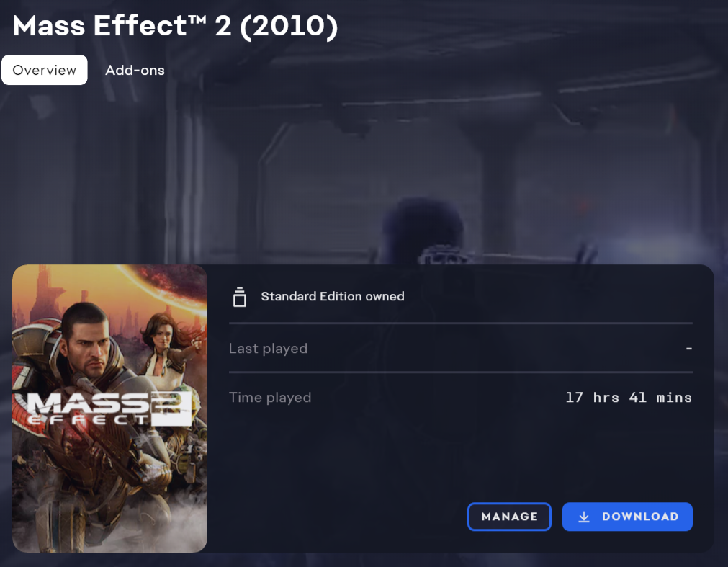
Task: Click the Mass Effect 2 cover art
Action: [x=109, y=408]
